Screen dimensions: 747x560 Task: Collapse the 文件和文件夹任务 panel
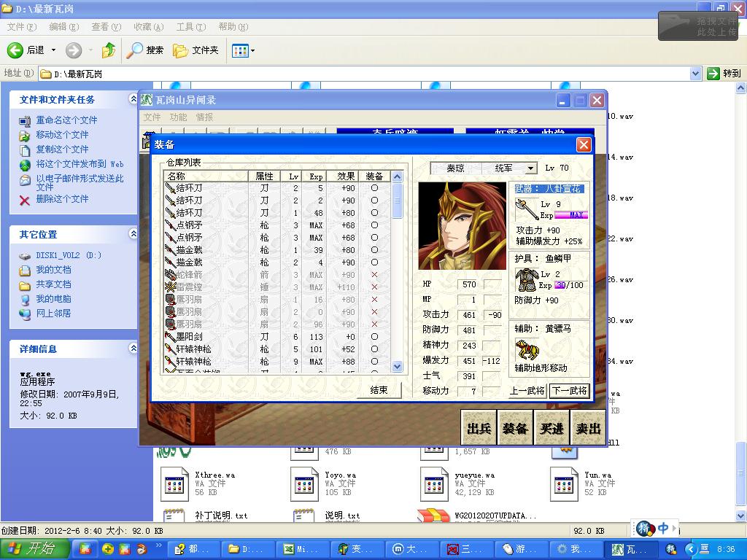point(133,99)
